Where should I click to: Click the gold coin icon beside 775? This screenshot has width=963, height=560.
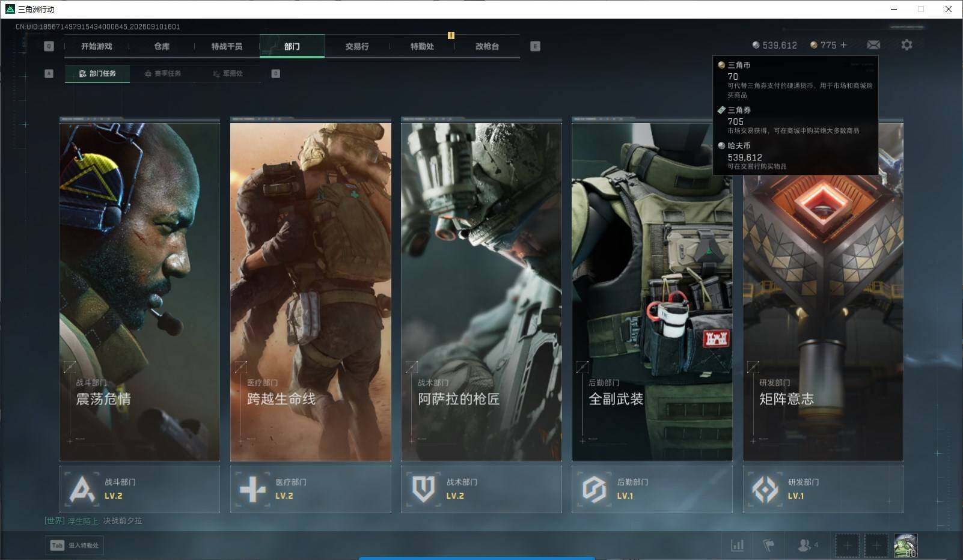[x=814, y=45]
